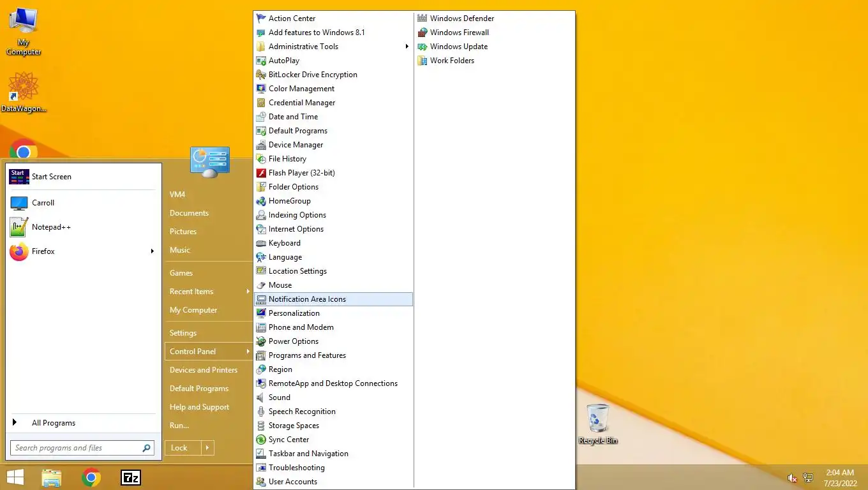Click the AutoPlay icon
868x490 pixels.
tap(261, 61)
